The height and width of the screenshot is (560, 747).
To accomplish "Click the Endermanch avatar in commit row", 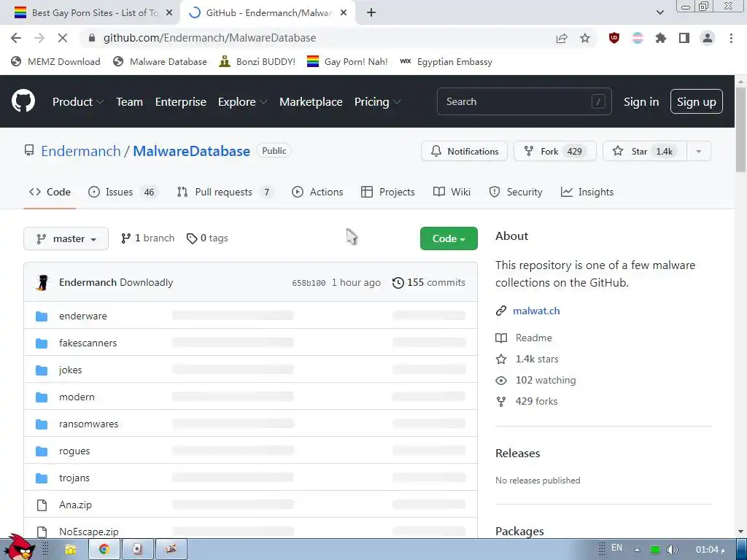I will coord(42,282).
